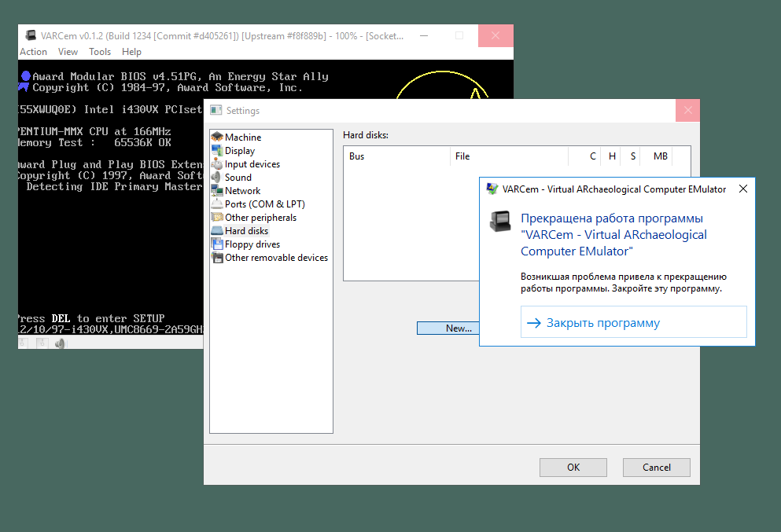Click the VARCem title bar app icon
Screen dimensions: 781x532
31,35
